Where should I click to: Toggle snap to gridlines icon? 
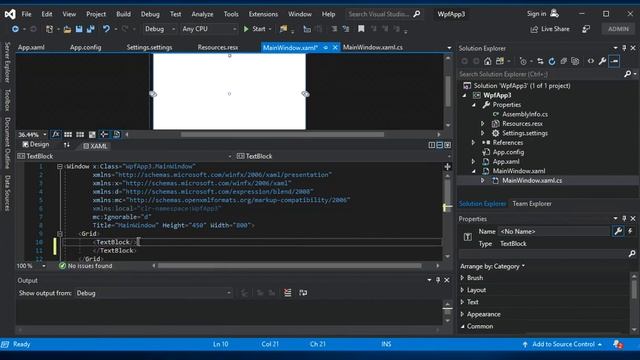pos(80,134)
